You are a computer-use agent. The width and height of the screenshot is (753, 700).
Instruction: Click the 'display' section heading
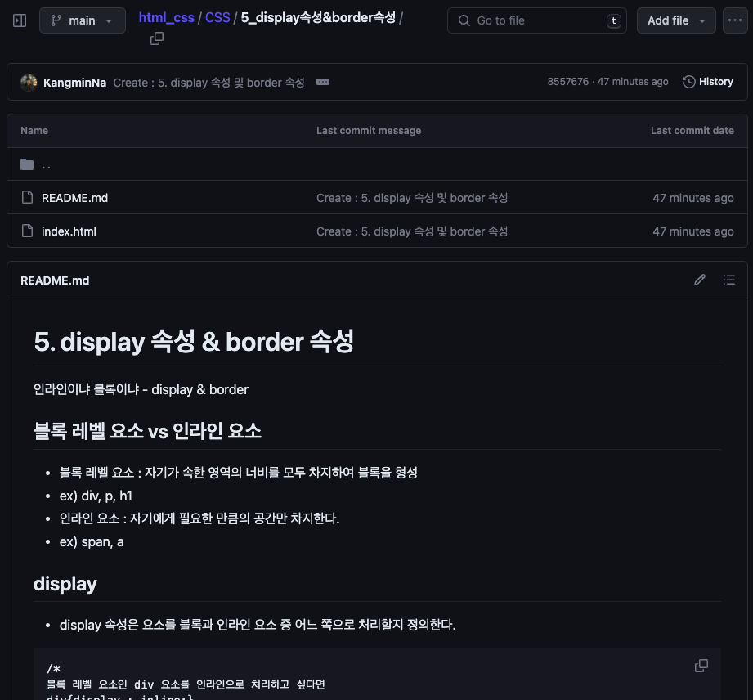point(65,584)
